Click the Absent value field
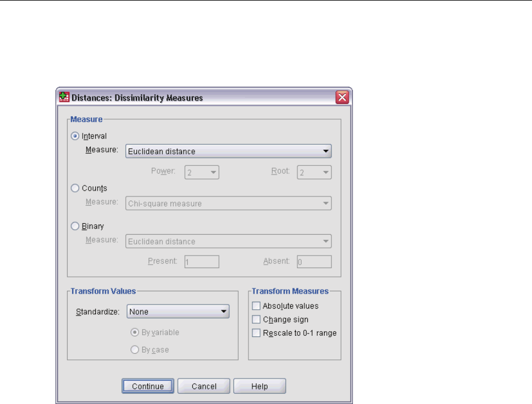Image resolution: width=532 pixels, height=404 pixels. point(314,262)
